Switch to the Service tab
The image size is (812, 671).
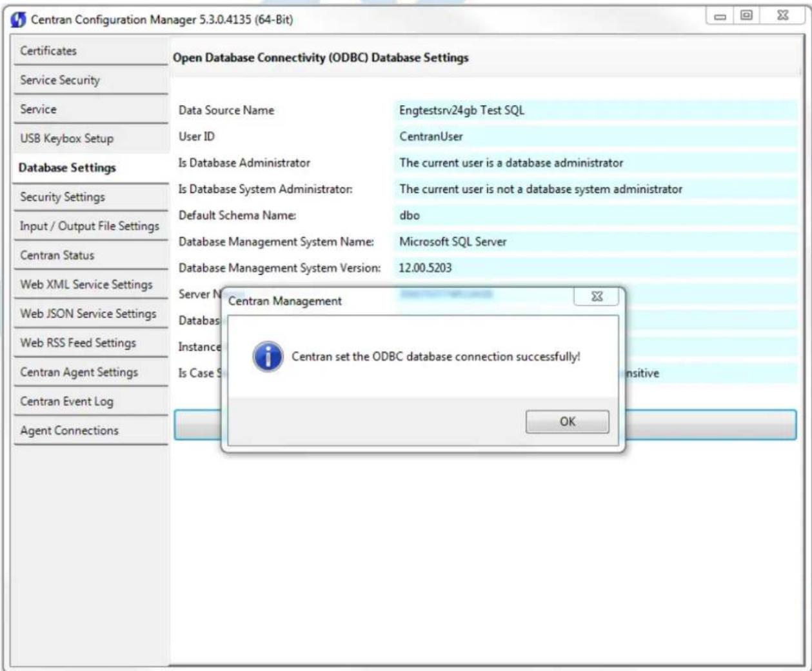click(90, 109)
